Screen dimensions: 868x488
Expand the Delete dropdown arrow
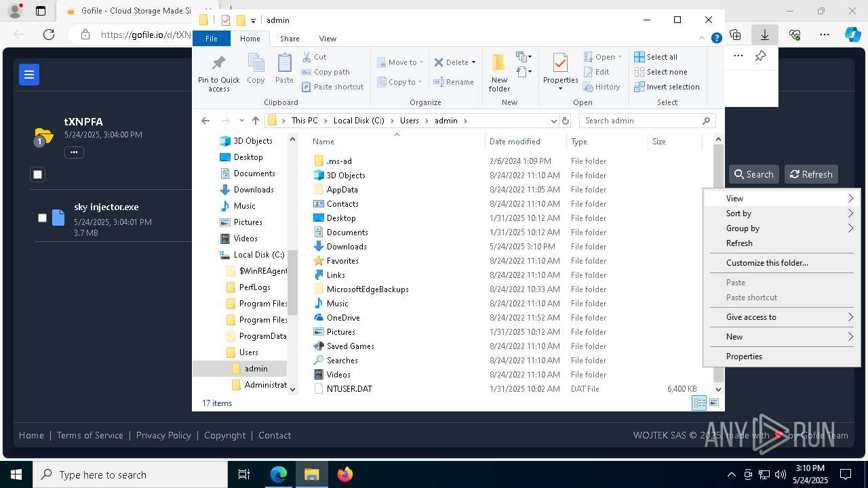pyautogui.click(x=473, y=62)
